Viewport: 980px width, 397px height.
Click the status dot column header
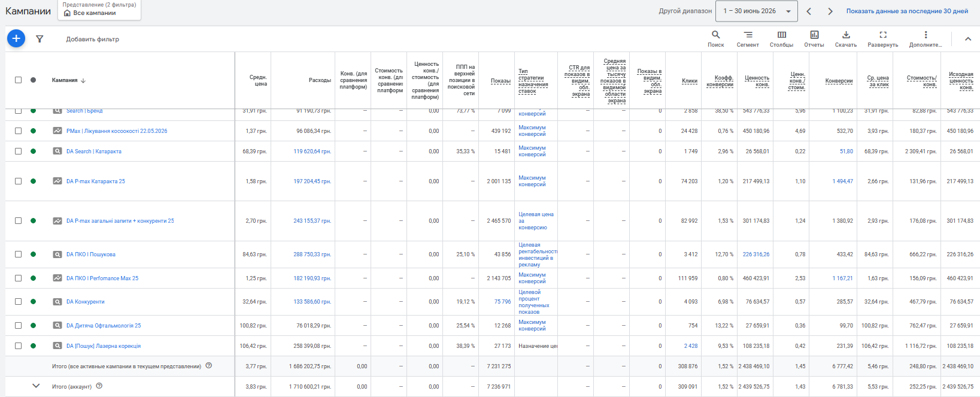tap(33, 80)
